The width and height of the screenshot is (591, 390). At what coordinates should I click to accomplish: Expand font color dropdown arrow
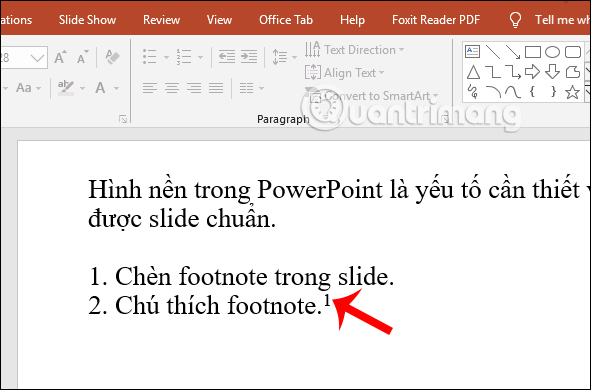pyautogui.click(x=116, y=89)
